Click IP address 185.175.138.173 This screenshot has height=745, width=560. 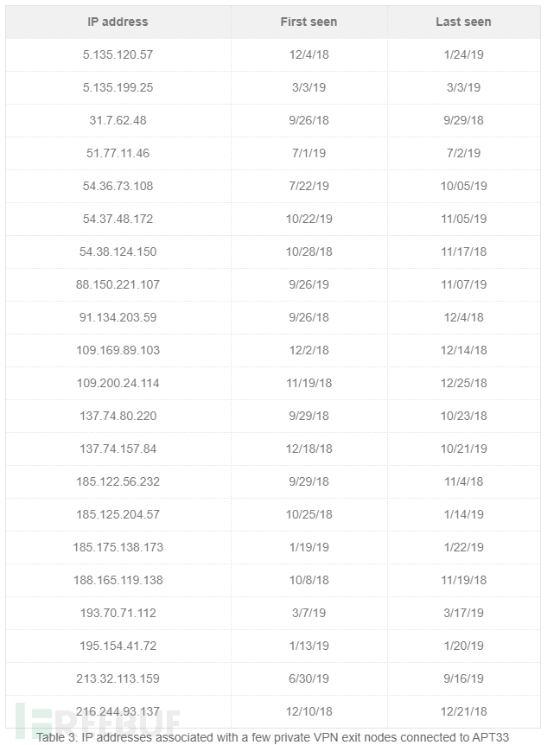pos(118,547)
